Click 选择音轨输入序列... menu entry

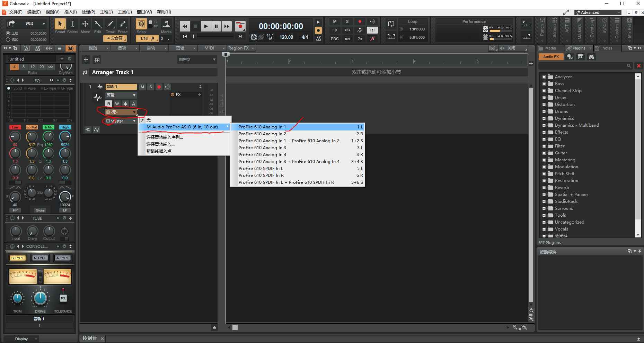pyautogui.click(x=184, y=137)
